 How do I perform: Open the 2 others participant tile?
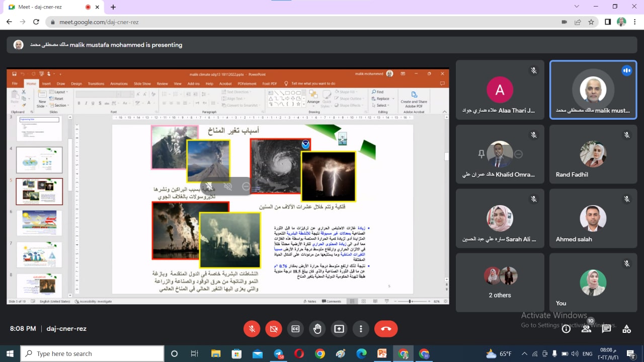click(500, 283)
